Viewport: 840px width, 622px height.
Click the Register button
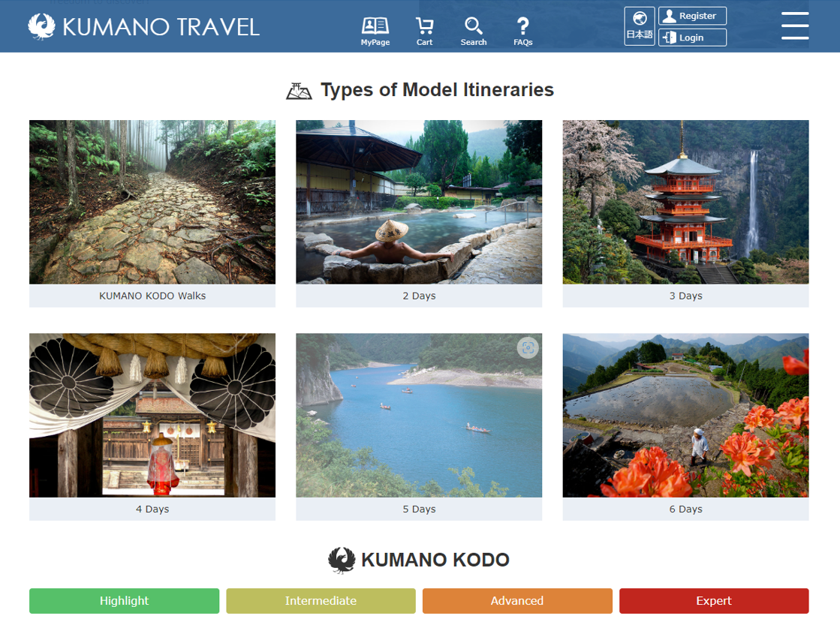(x=692, y=16)
